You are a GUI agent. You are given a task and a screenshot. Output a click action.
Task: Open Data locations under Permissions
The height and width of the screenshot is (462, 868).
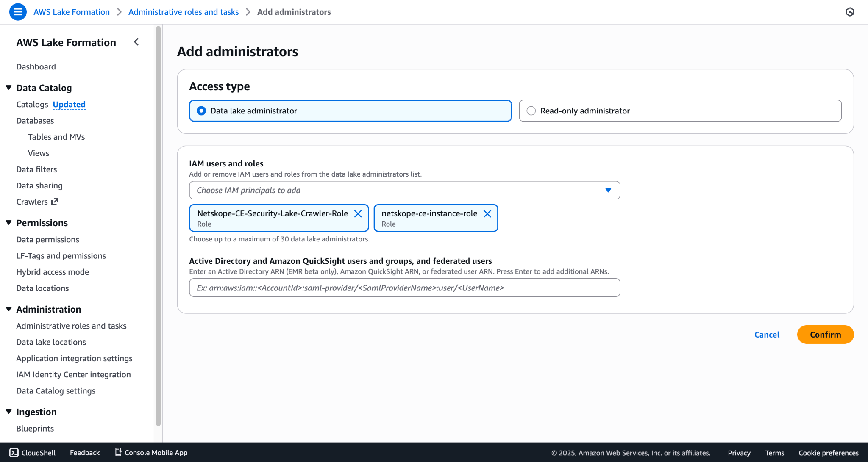point(42,288)
